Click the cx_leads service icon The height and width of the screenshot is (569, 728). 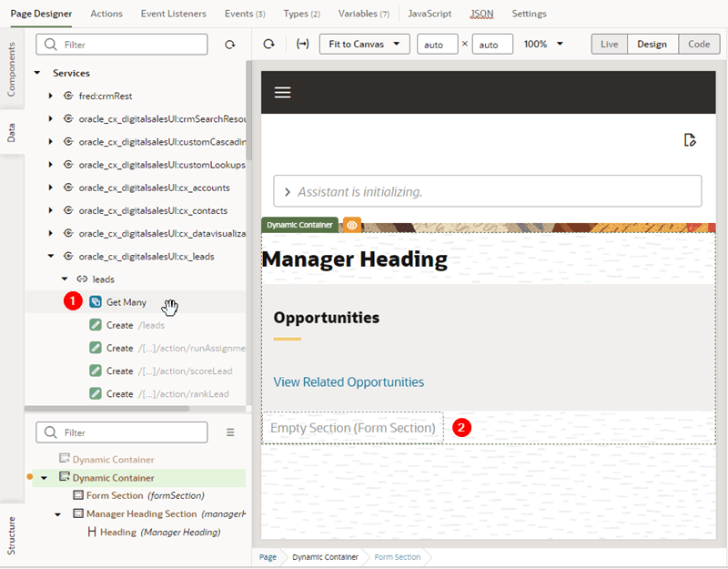(68, 257)
